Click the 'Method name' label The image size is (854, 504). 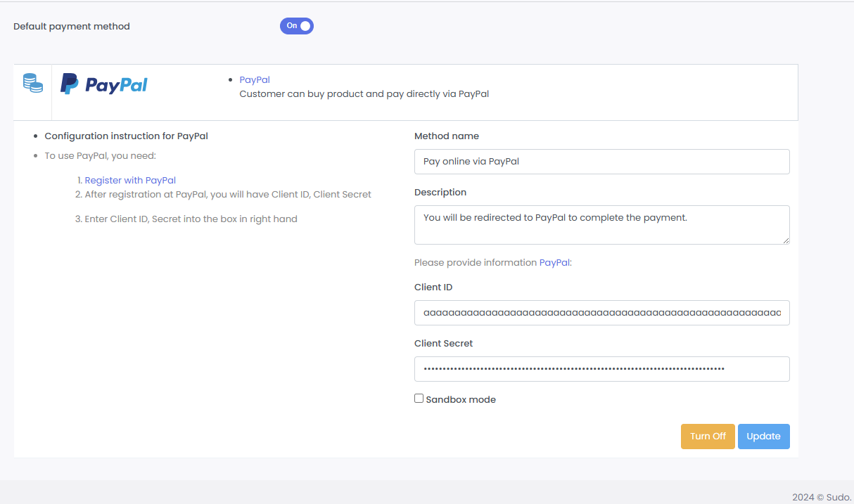pyautogui.click(x=447, y=136)
